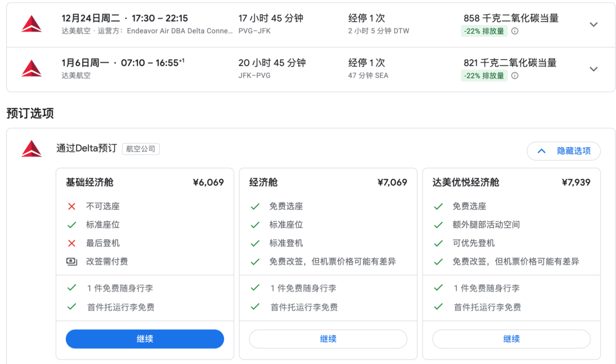Click checkmark beside 免费选座 in 经济舱 card
This screenshot has width=616, height=364.
pyautogui.click(x=255, y=206)
